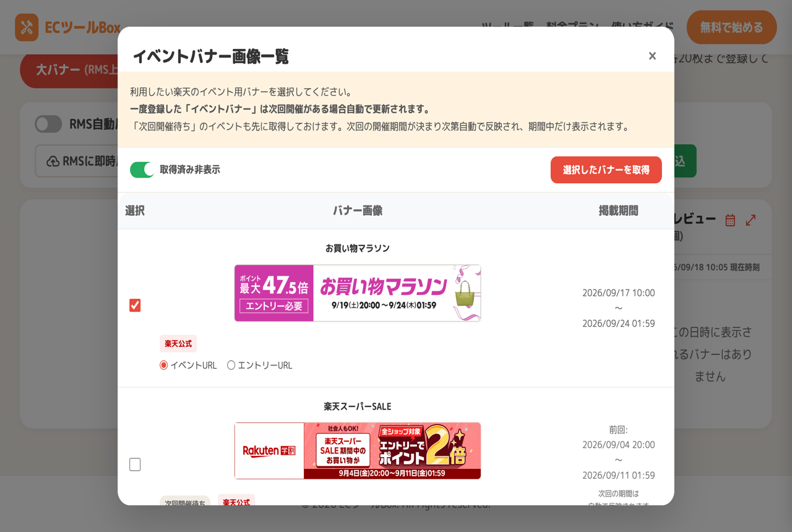Click the previous start date 2026/09/04 20:00
792x532 pixels.
click(x=618, y=444)
